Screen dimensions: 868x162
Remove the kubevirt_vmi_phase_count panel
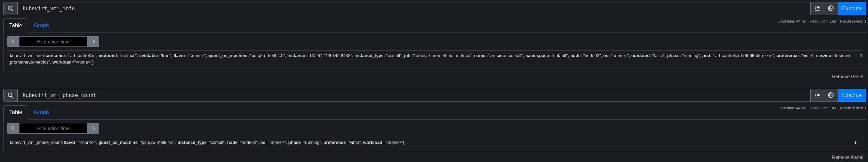point(847,157)
